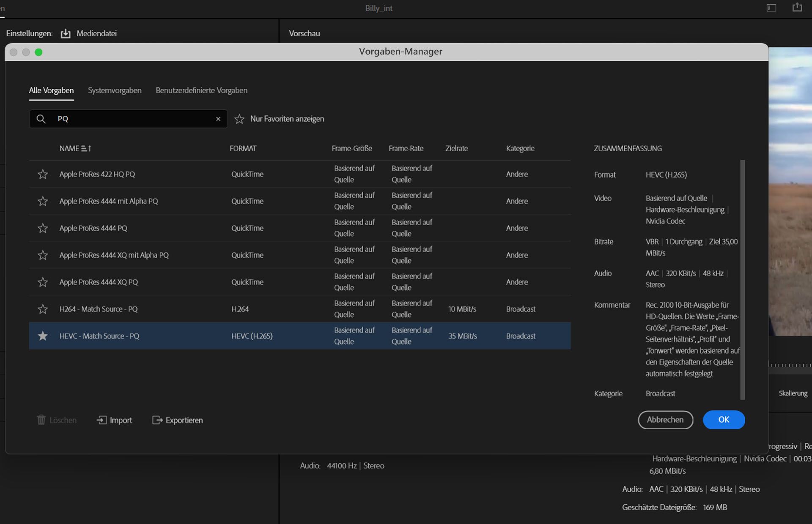Screen dimensions: 812x524
Task: Favorite the Apple ProRes 4444 mit Alpha PQ preset
Action: pos(43,201)
